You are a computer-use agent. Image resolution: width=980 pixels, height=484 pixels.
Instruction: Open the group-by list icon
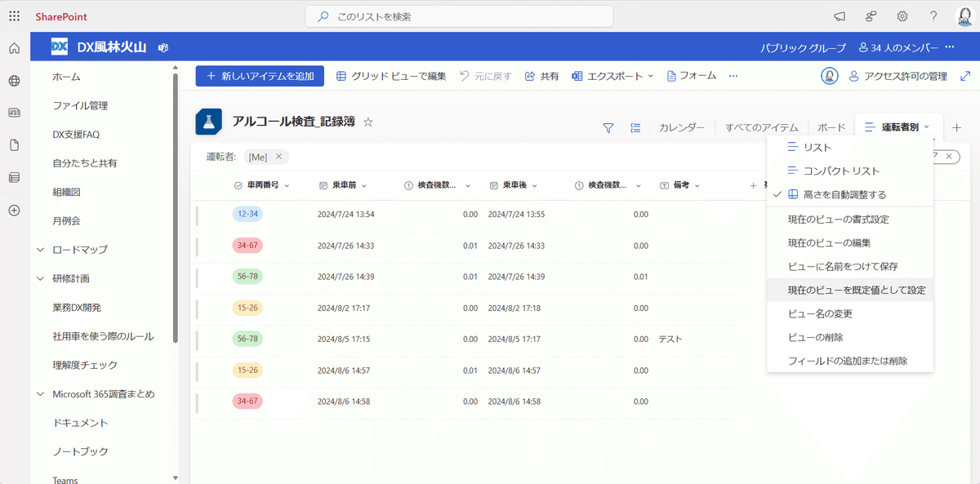(635, 127)
